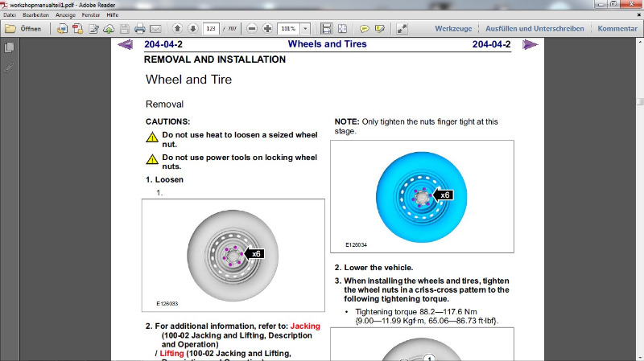Screen dimensions: 644x361
Task: Open the Werkzeuge pane
Action: pyautogui.click(x=453, y=29)
